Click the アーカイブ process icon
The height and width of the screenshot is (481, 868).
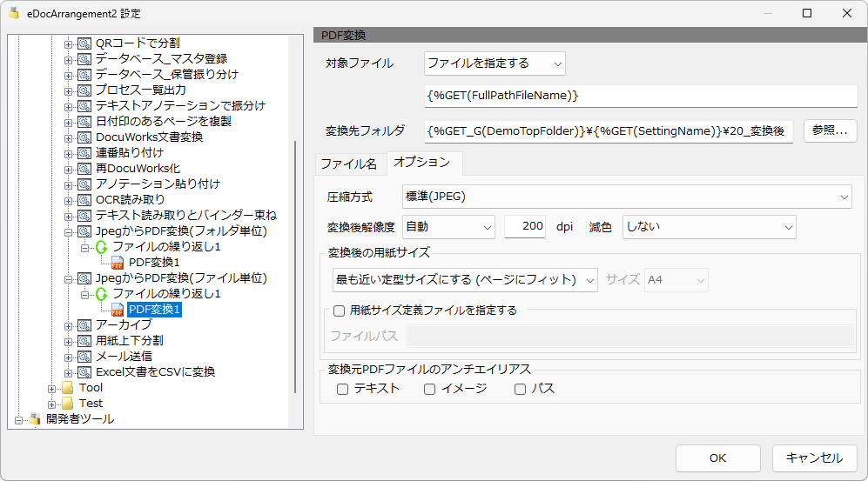pos(84,325)
